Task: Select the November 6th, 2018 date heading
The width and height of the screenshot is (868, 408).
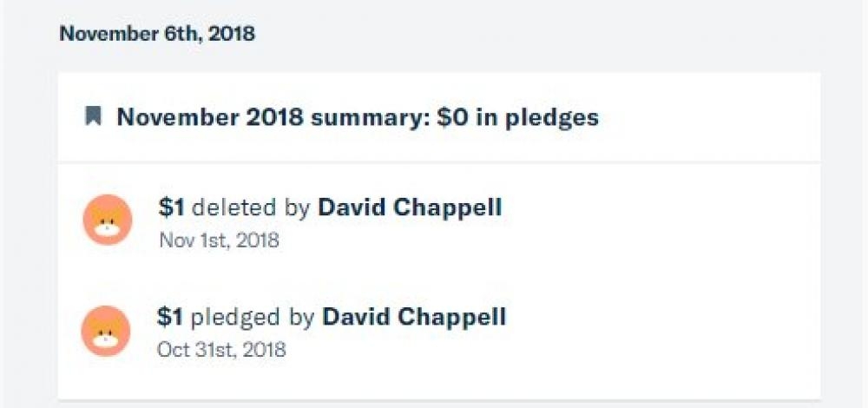Action: (157, 35)
